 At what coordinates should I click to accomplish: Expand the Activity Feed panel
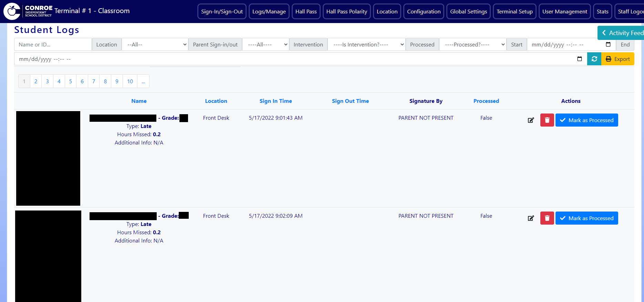[622, 33]
